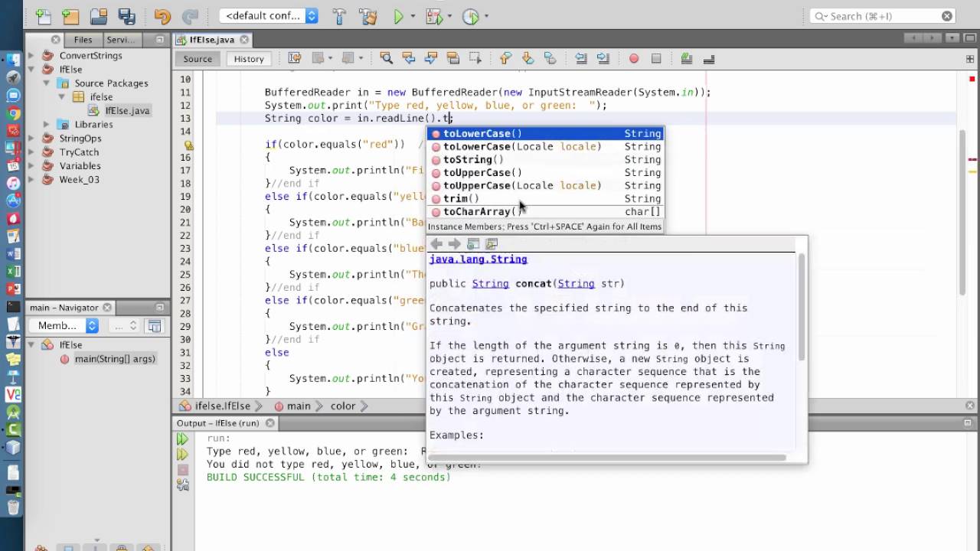Open Run Project dropdown arrow
This screenshot has height=551, width=980.
coord(413,17)
